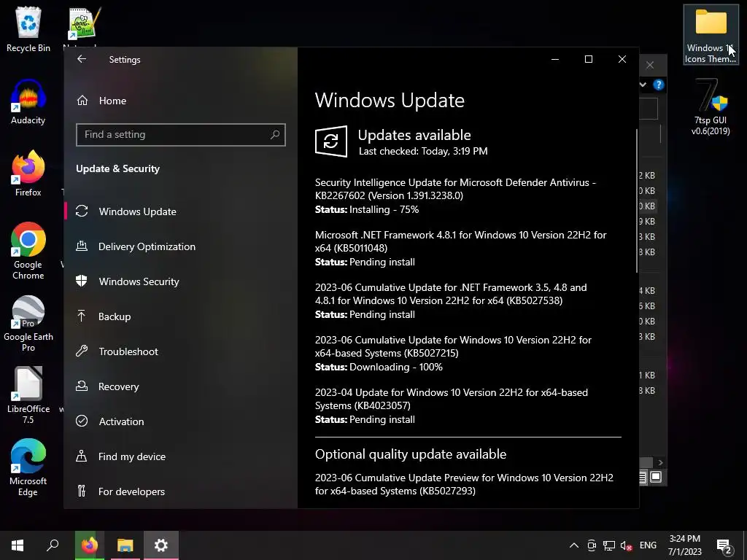The height and width of the screenshot is (560, 747).
Task: Open the Firefox desktop shortcut
Action: click(x=28, y=174)
